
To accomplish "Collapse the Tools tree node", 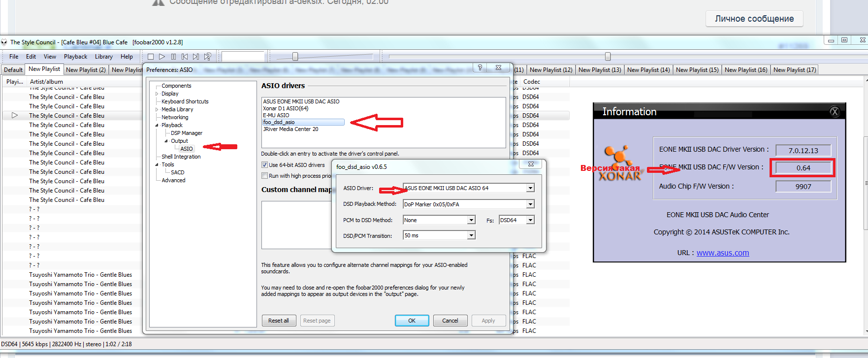I will coord(157,164).
